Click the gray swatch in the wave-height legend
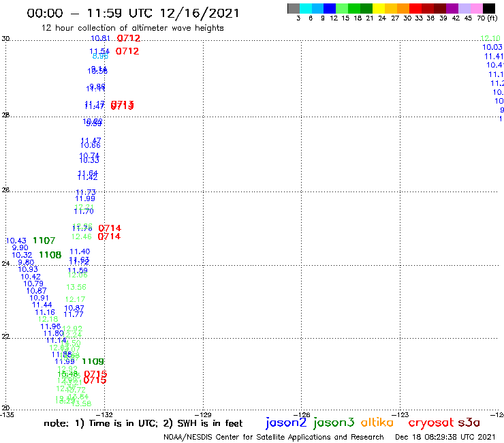This screenshot has width=504, height=443. [x=294, y=8]
